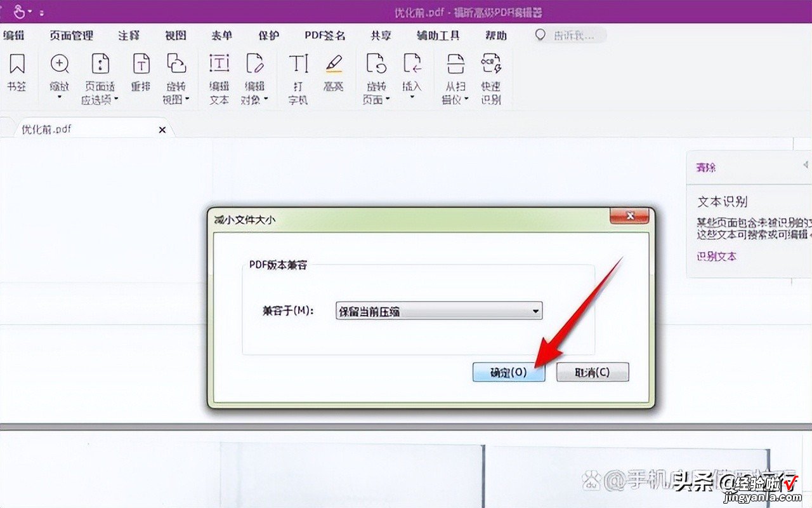Click the Page Fit Options (页面适应选项) icon

(x=100, y=63)
